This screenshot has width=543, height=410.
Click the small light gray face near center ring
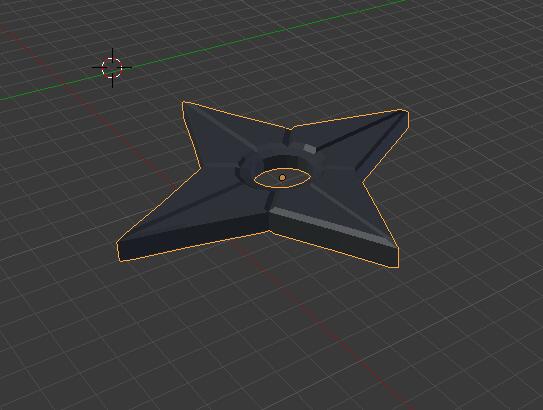(x=310, y=149)
